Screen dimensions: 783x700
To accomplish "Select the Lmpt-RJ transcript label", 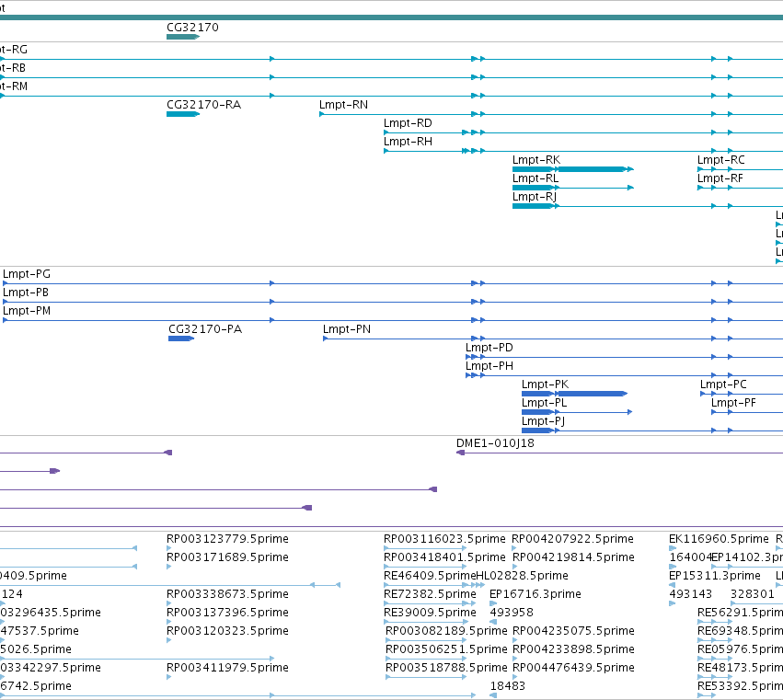I will [535, 197].
